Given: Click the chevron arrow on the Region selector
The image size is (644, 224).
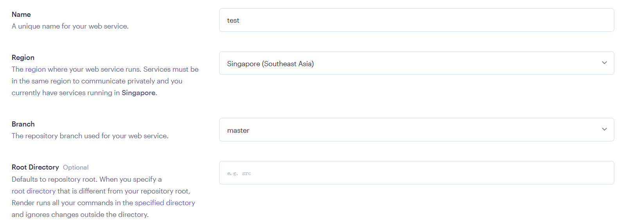Looking at the screenshot, I should pyautogui.click(x=604, y=63).
